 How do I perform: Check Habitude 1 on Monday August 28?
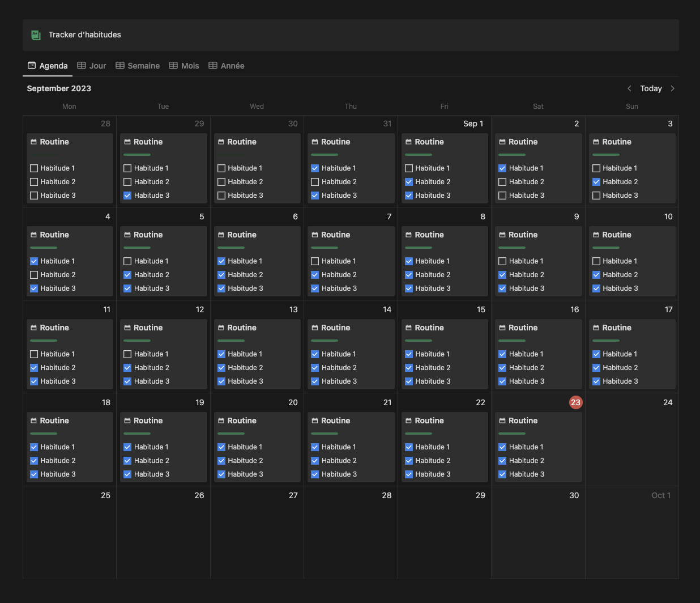(34, 168)
